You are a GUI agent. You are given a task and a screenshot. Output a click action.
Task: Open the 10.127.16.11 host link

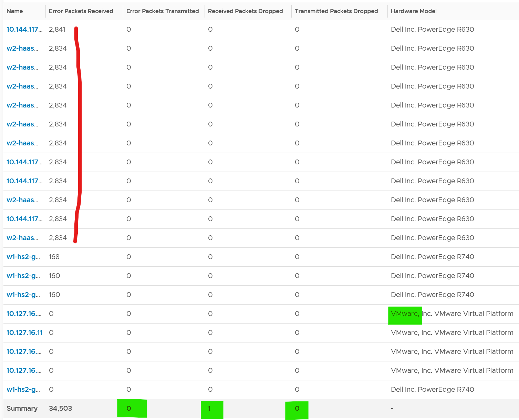[x=24, y=332]
